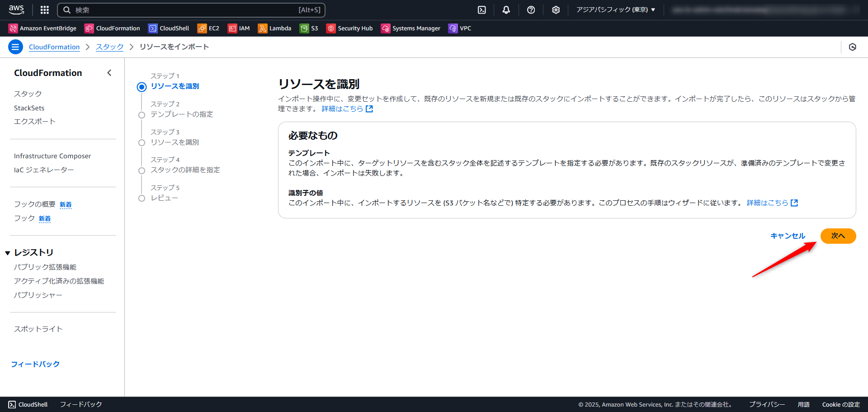Click the orange 次へ button

tap(838, 236)
